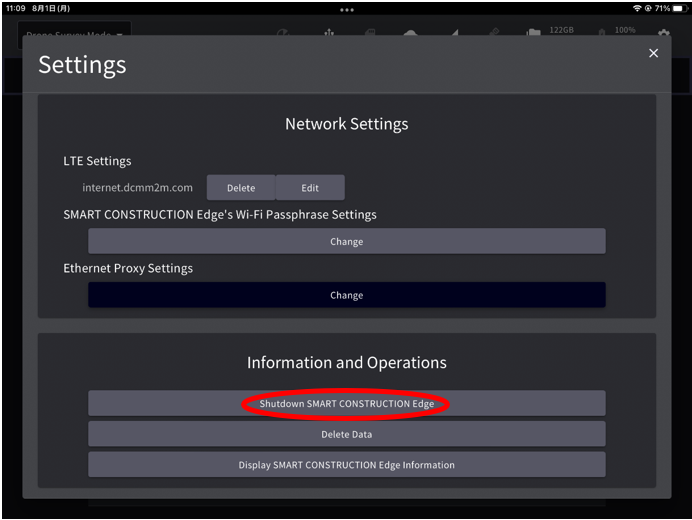Change the Wi-Fi Passphrase setting
This screenshot has height=520, width=692.
[346, 241]
